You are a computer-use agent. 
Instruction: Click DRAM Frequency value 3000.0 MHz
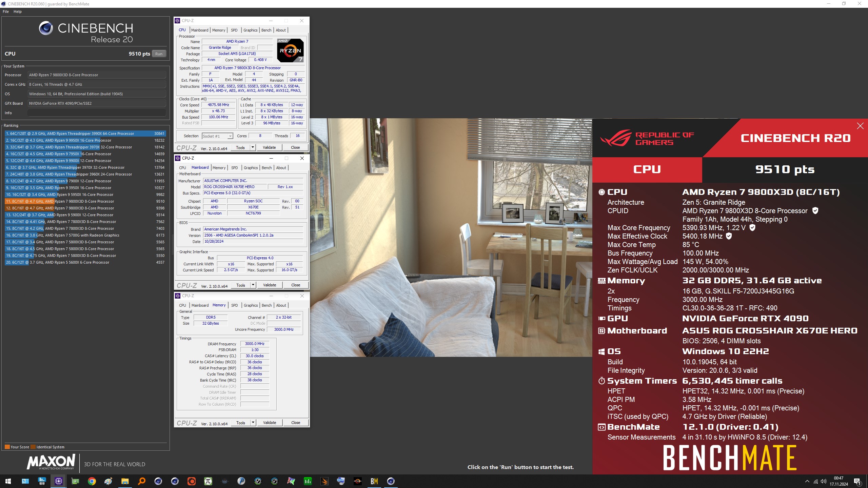click(x=255, y=344)
